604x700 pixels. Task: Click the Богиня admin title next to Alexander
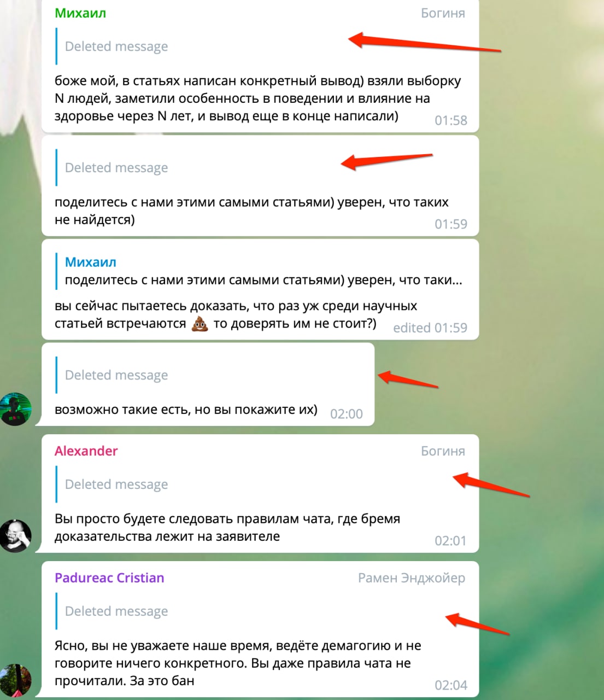[443, 451]
